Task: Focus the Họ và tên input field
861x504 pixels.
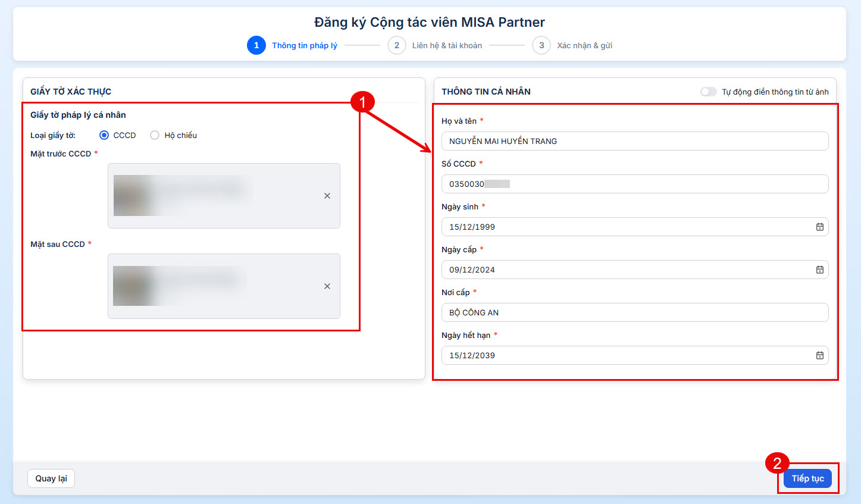Action: tap(635, 141)
